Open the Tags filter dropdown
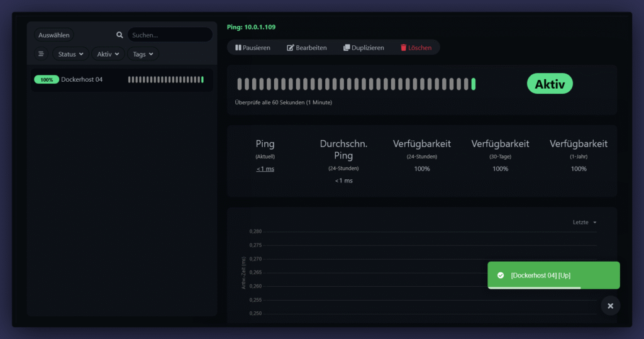The width and height of the screenshot is (644, 339). [143, 54]
